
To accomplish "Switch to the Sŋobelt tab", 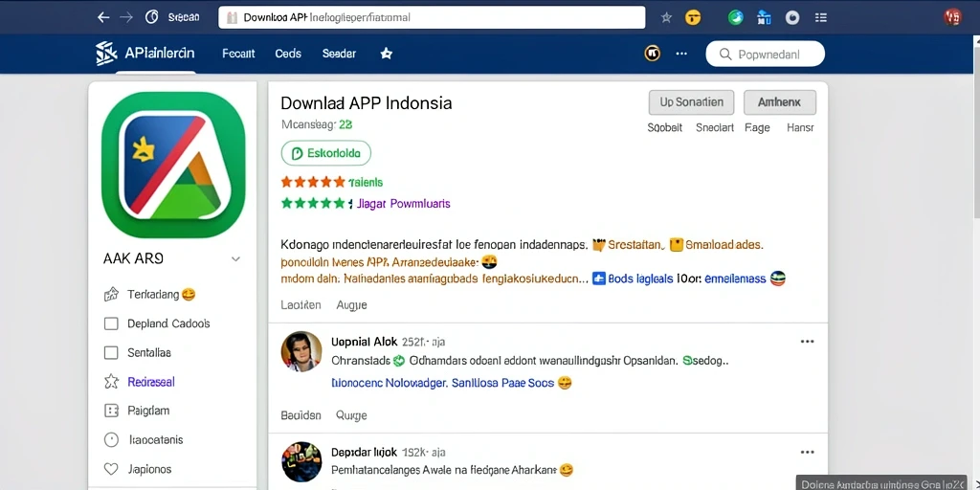I will tap(665, 127).
